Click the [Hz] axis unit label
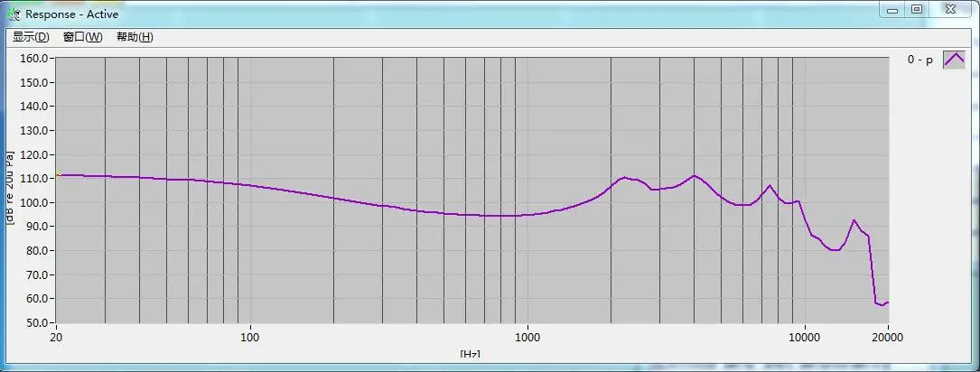 [470, 354]
